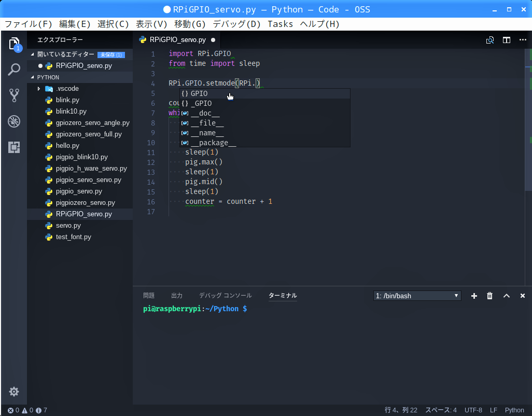The image size is (532, 416).
Task: Open gpiozero_servo_angle.py file
Action: 80,123
